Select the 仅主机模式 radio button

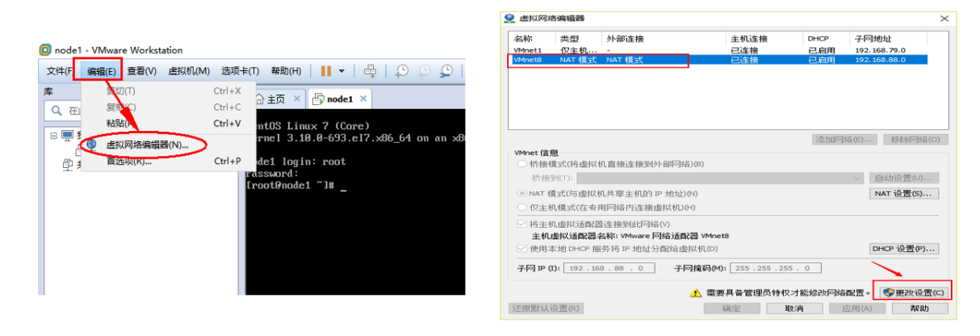pos(522,208)
